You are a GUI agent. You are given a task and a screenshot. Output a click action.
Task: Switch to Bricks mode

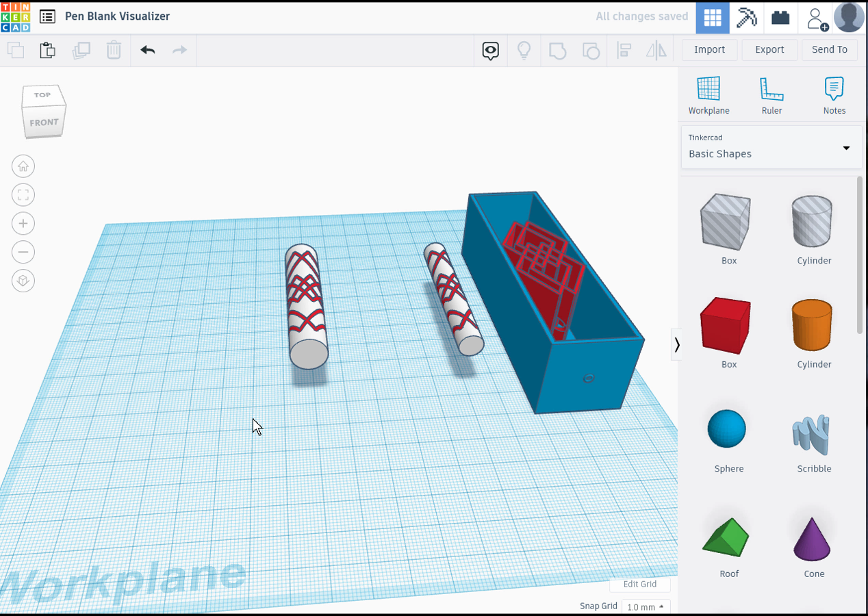point(780,17)
